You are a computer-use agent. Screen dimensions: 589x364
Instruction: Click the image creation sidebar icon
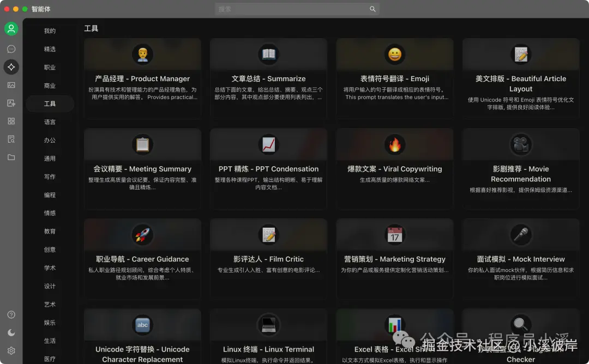[11, 103]
